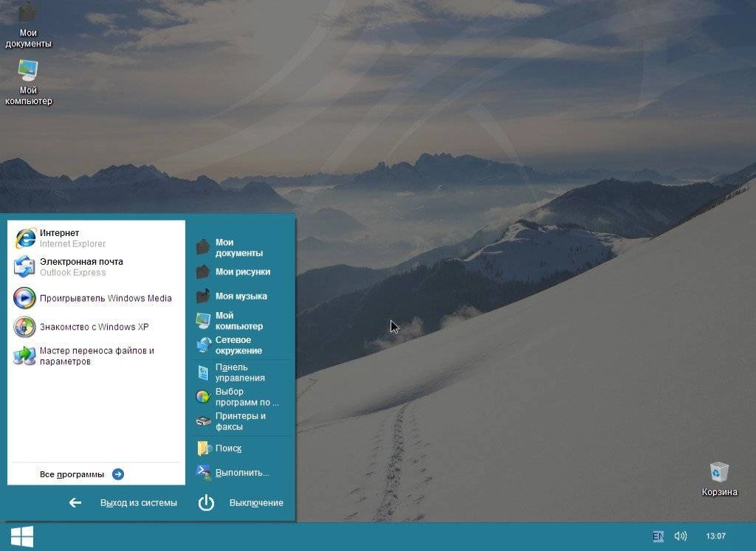Click the Моя музыка folder icon

click(203, 296)
